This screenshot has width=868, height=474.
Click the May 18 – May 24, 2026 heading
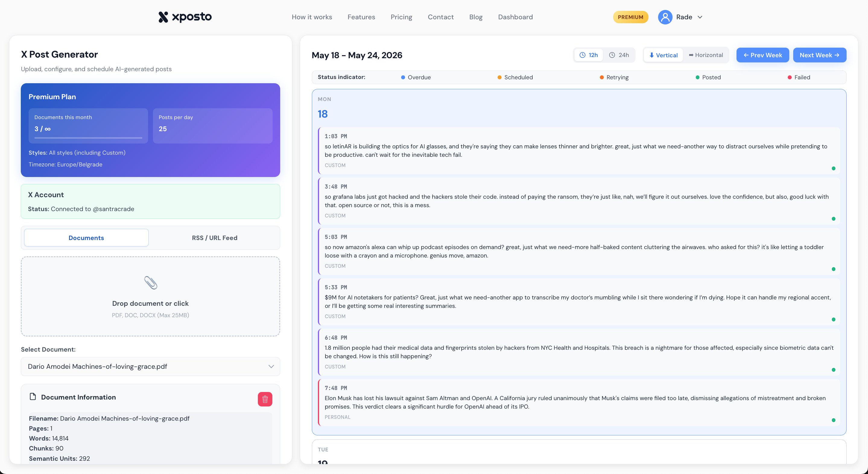tap(357, 55)
